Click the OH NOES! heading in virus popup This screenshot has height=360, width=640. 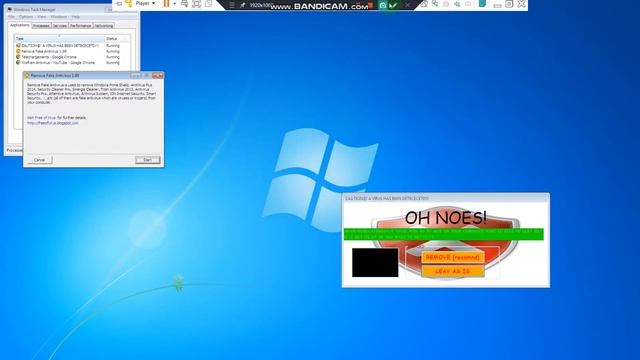point(445,218)
